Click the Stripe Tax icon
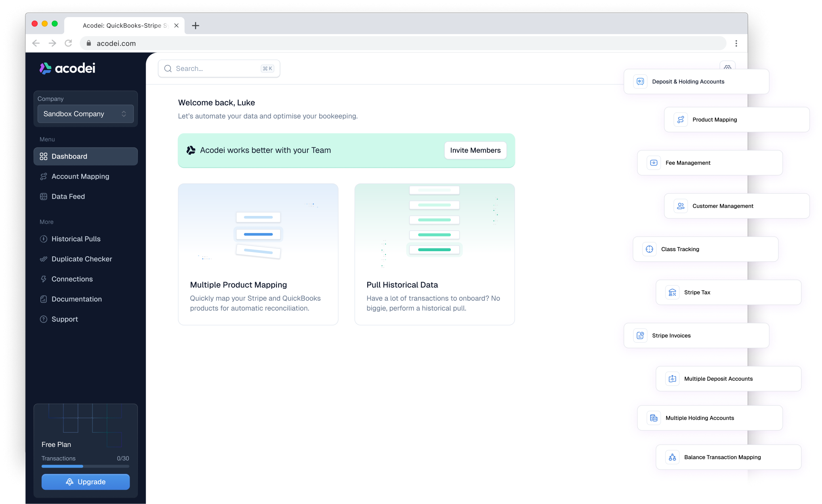 point(672,292)
